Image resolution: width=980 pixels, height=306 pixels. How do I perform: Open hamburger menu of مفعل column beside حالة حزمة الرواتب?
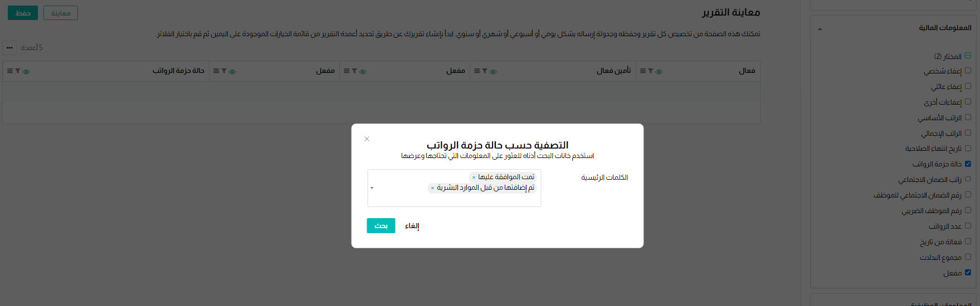coord(216,71)
